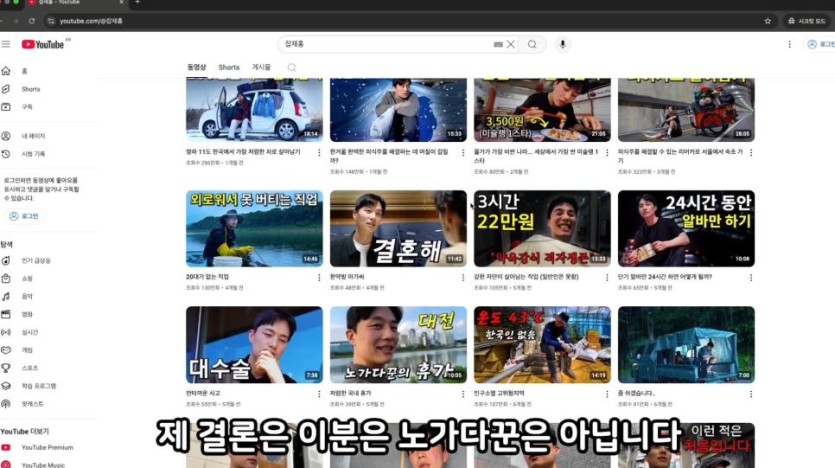
Task: Open settings three-dot menu near login
Action: 789,44
